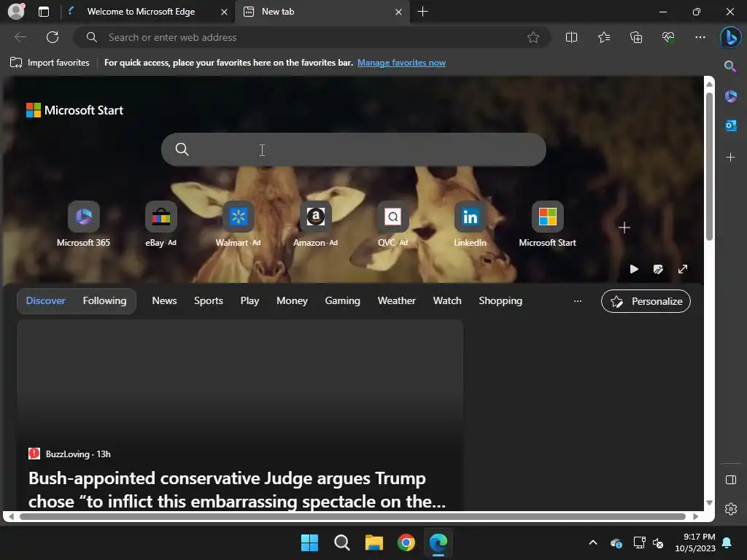Expand more feed categories ellipsis
Image resolution: width=747 pixels, height=560 pixels.
(578, 301)
